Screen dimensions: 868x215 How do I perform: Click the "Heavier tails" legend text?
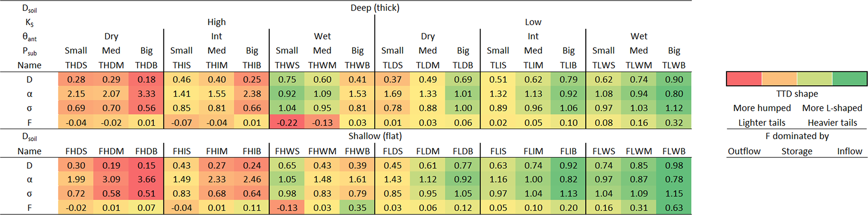tap(832, 123)
